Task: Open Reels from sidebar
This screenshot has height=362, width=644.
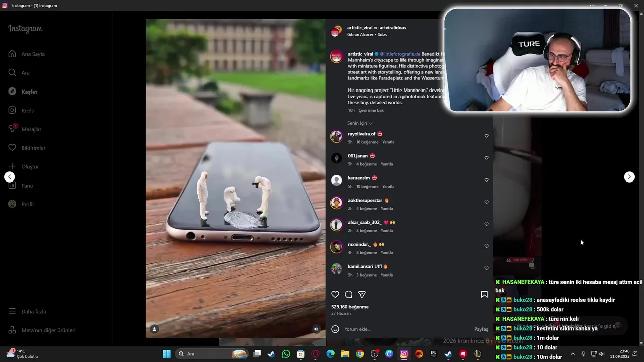Action: tap(21, 110)
